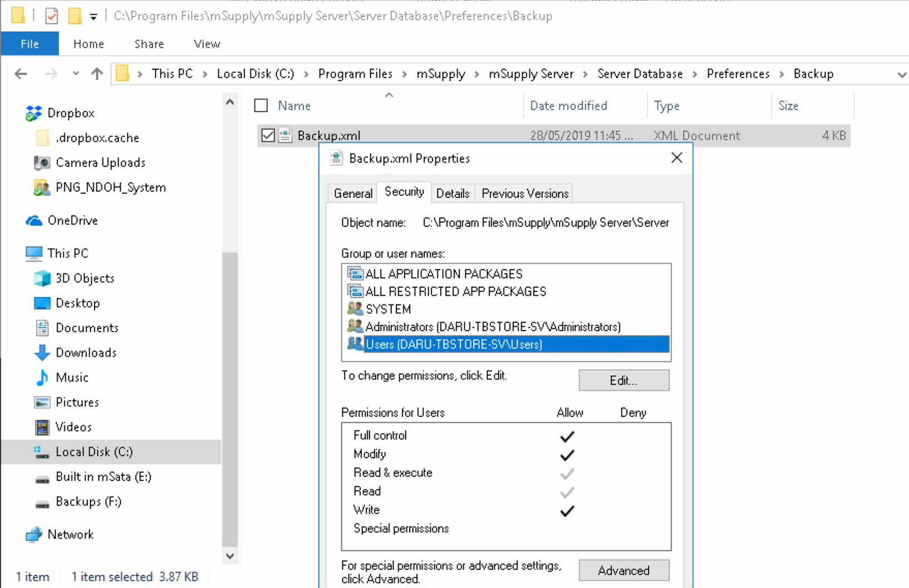Click the Edit... permissions button
Screen dimensions: 909x588
pos(623,380)
